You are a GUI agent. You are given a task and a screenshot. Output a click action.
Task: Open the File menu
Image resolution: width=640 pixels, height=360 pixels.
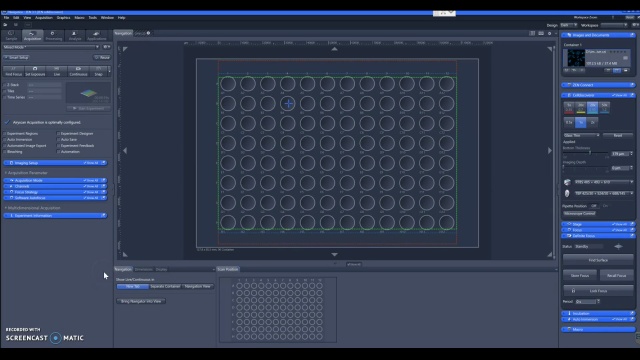tap(7, 18)
